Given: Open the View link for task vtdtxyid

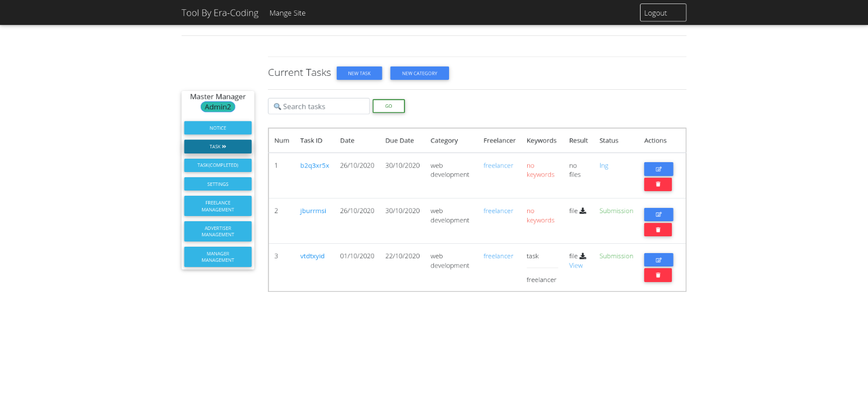Looking at the screenshot, I should click(576, 266).
